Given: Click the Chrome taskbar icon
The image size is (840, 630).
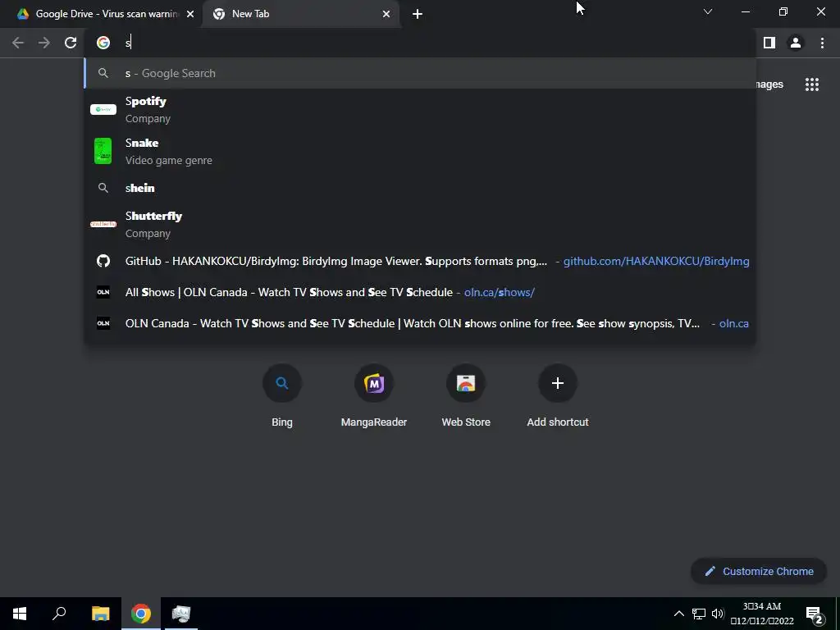Looking at the screenshot, I should coord(141,614).
